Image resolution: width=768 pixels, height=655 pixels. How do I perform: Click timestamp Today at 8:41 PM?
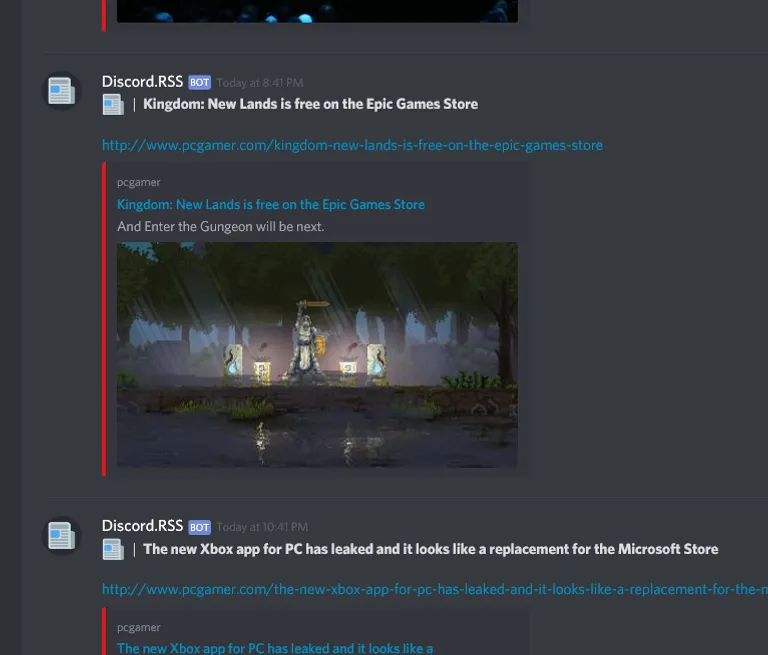pos(260,83)
